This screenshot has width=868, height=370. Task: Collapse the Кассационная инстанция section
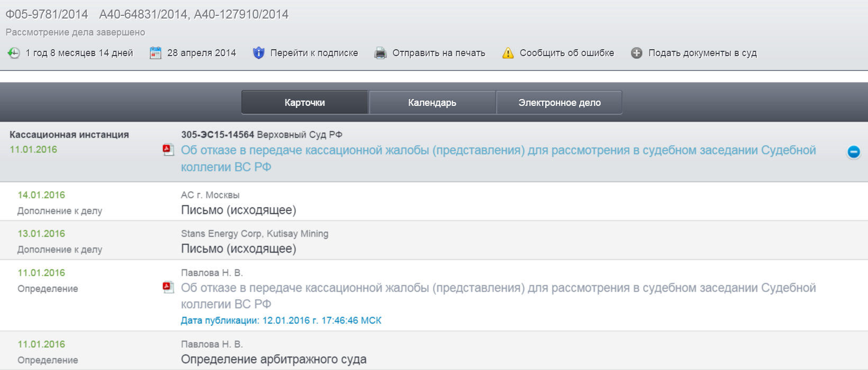853,152
